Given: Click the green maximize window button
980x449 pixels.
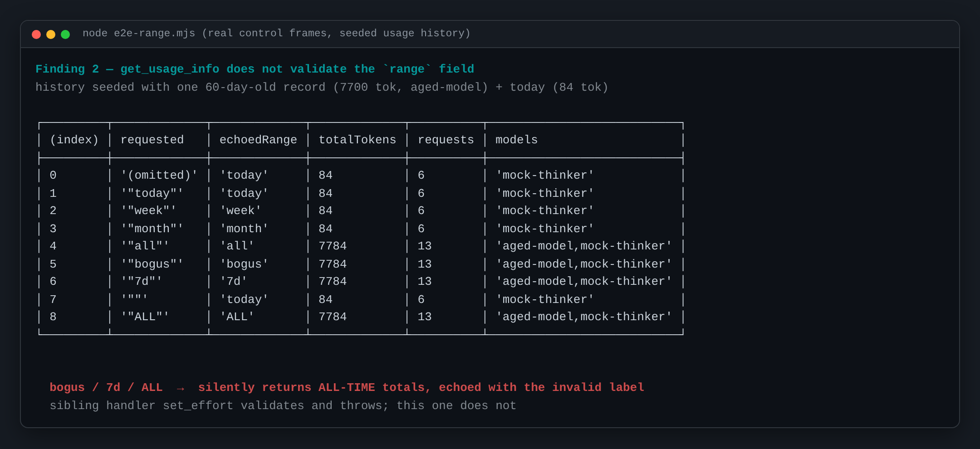Looking at the screenshot, I should (x=65, y=34).
